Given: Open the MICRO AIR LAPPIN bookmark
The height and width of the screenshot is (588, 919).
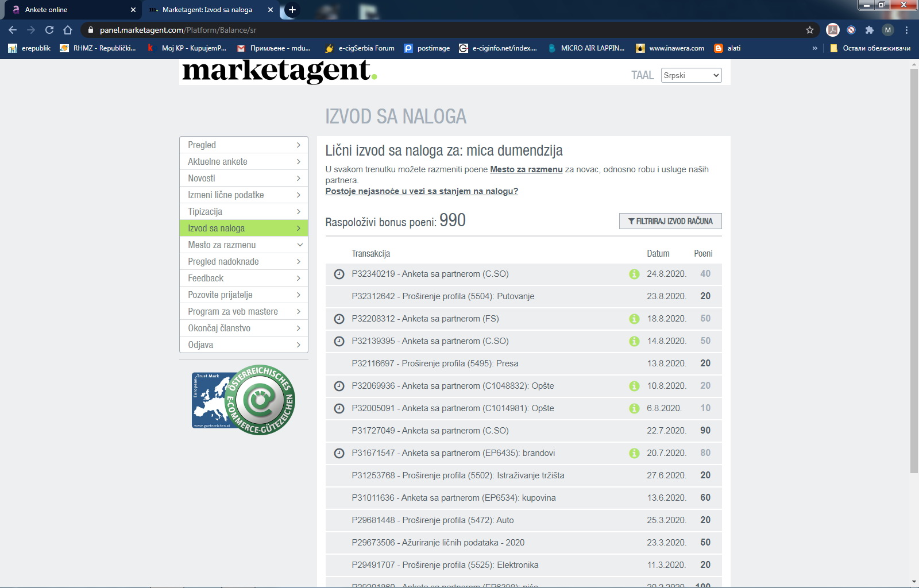Looking at the screenshot, I should pyautogui.click(x=586, y=48).
